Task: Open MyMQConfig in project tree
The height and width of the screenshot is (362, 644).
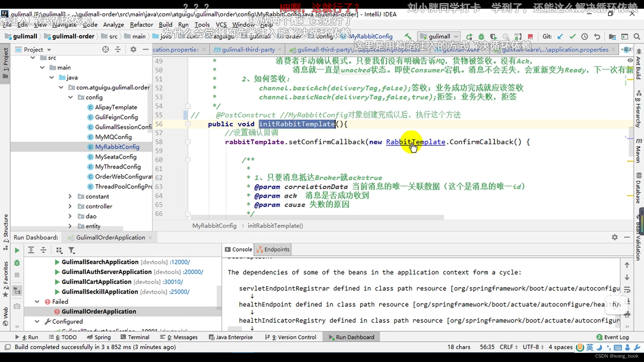Action: pyautogui.click(x=113, y=137)
